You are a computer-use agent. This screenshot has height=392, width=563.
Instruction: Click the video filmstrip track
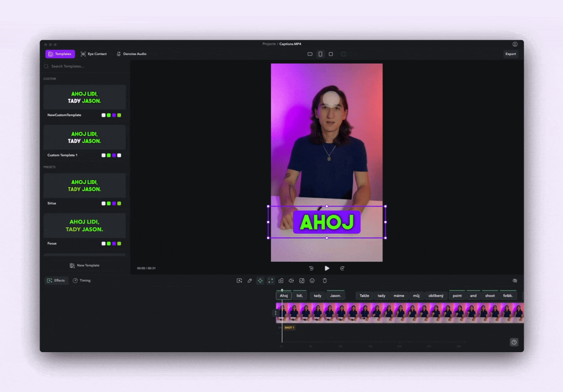(x=400, y=313)
